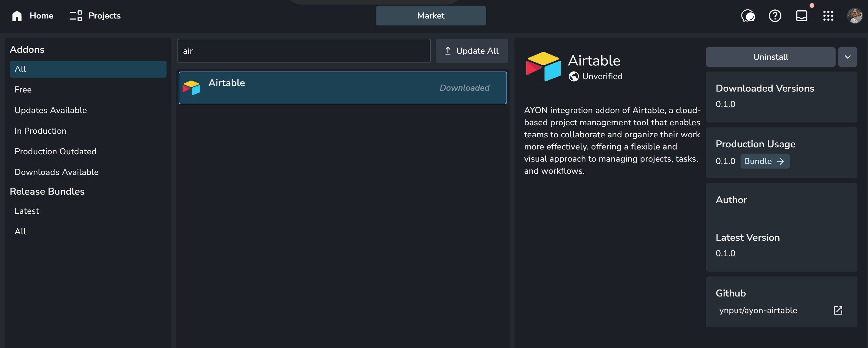This screenshot has width=868, height=348.
Task: Click the Addons sidebar heading
Action: coord(27,50)
